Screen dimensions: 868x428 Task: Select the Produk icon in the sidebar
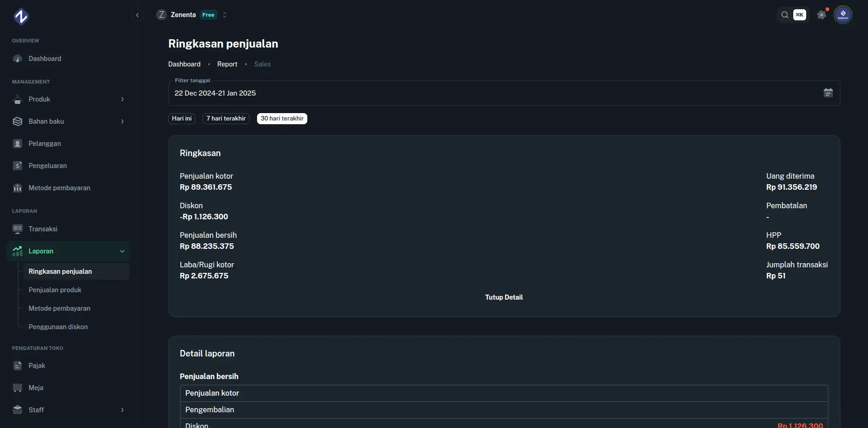click(x=17, y=99)
